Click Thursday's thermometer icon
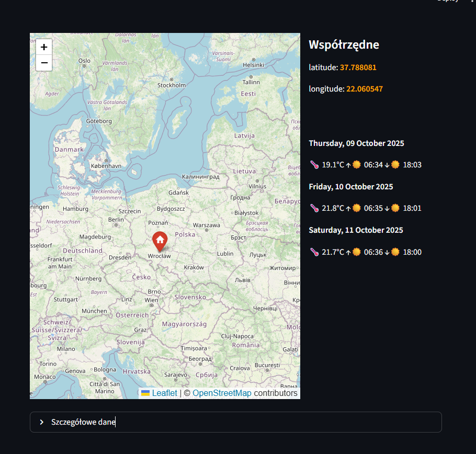Screen dimensions: 476x454 click(314, 165)
